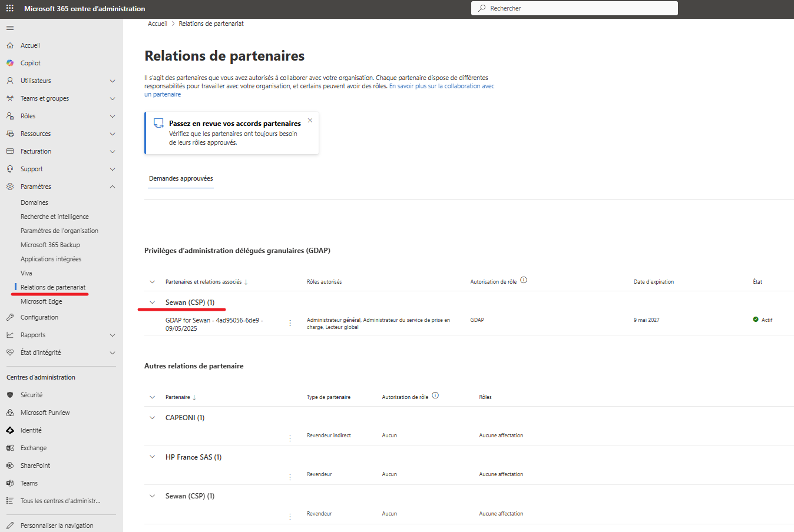794x532 pixels.
Task: Open Viva settings page
Action: [x=27, y=273]
